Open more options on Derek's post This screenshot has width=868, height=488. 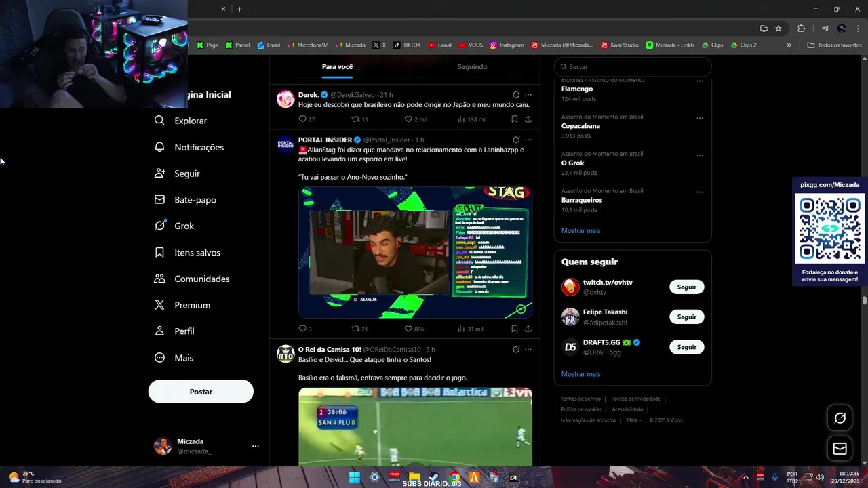[x=528, y=95]
